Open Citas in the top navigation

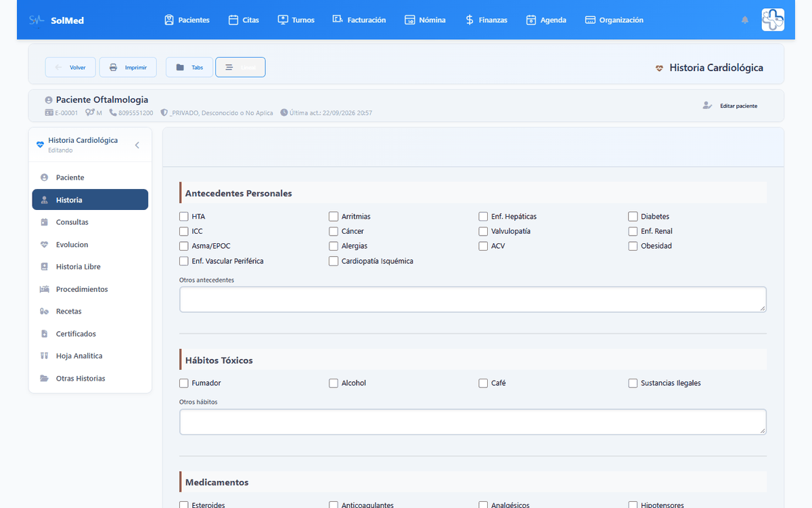(244, 20)
